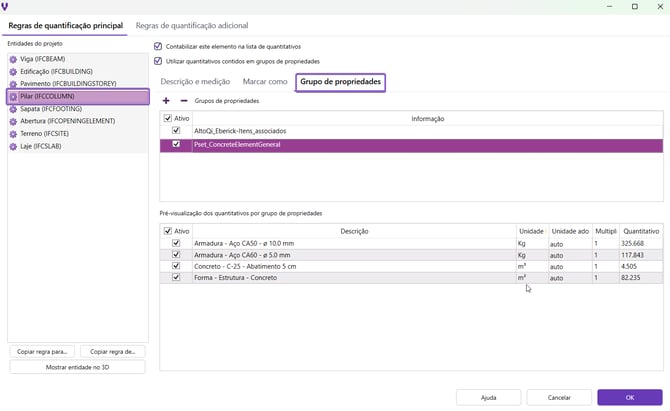Select Pilar (IFCCOLUMN) entity
The image size is (670, 411).
(x=78, y=97)
